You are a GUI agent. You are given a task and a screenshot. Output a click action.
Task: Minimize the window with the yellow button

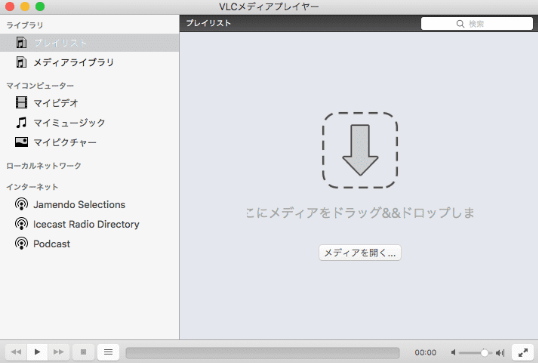(x=25, y=6)
